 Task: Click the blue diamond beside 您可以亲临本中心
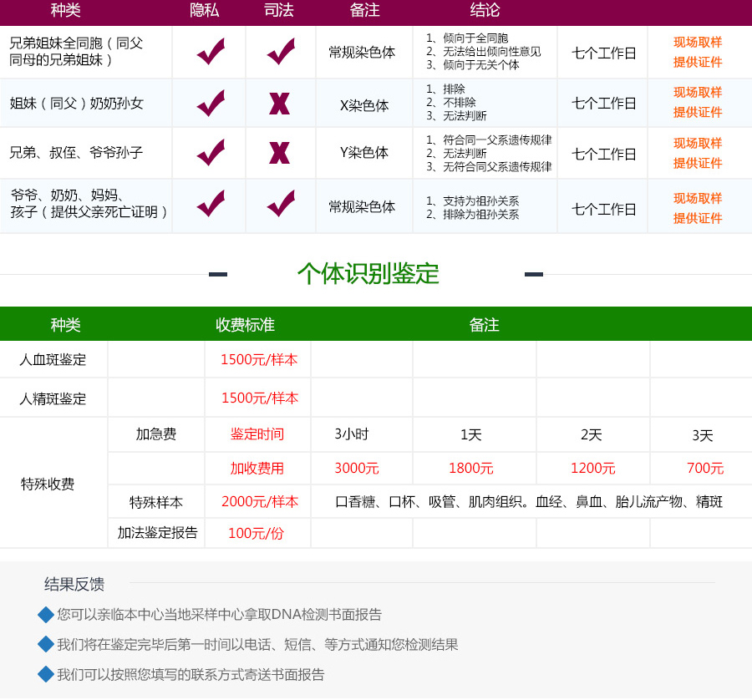(46, 615)
